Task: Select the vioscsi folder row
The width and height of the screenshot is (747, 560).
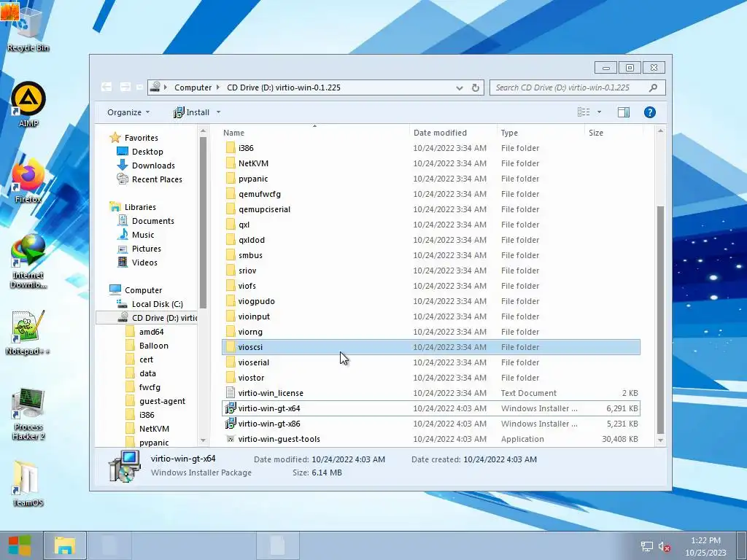Action: click(x=430, y=347)
